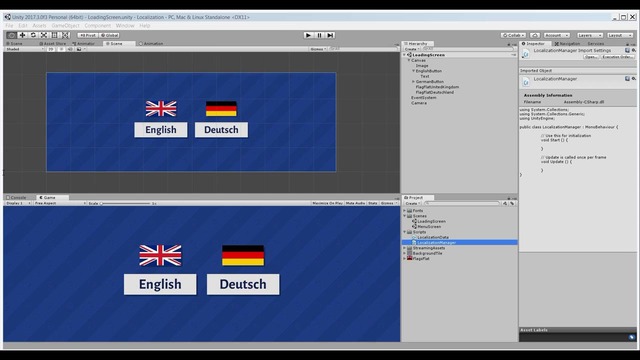640x360 pixels.
Task: Click the Hierarchy search field
Action: click(x=469, y=49)
